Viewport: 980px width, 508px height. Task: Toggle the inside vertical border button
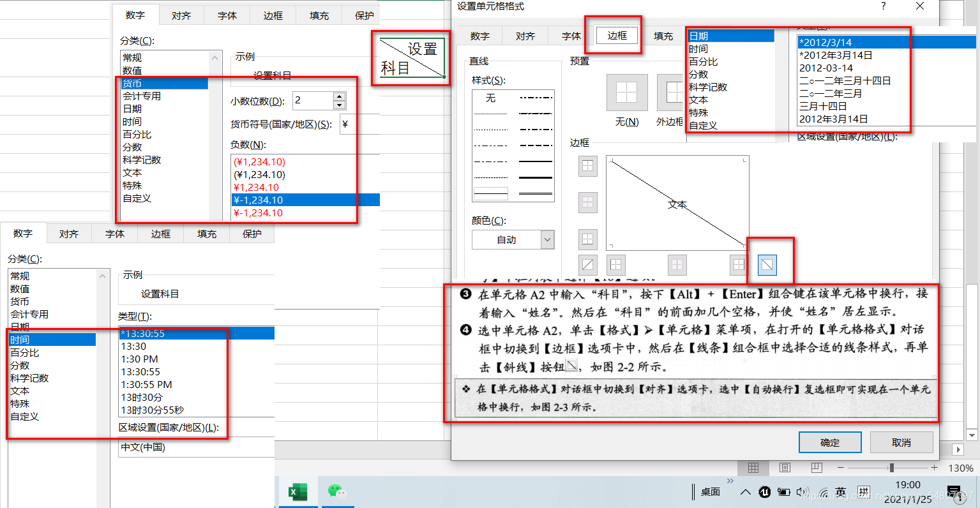(x=677, y=264)
